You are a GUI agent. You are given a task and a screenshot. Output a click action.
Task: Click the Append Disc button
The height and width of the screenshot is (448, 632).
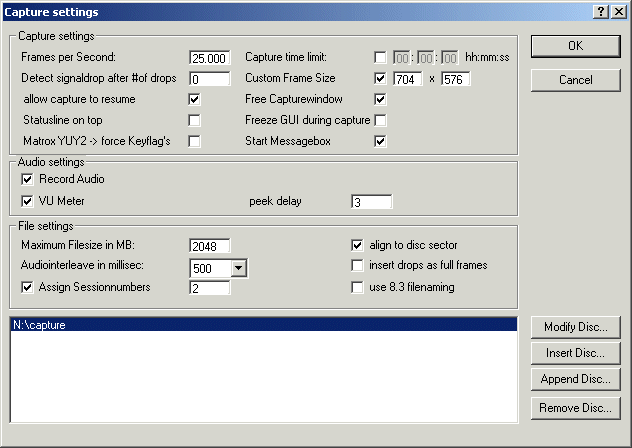pos(575,379)
